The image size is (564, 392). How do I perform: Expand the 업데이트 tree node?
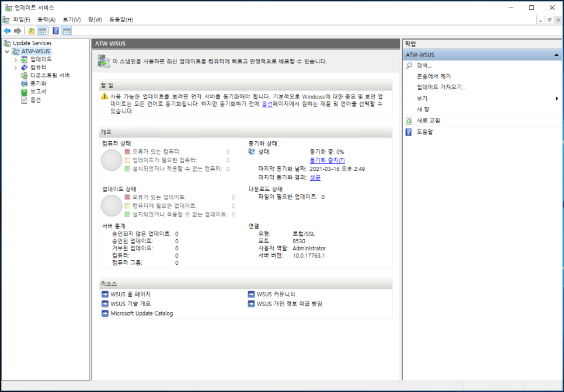pos(15,60)
